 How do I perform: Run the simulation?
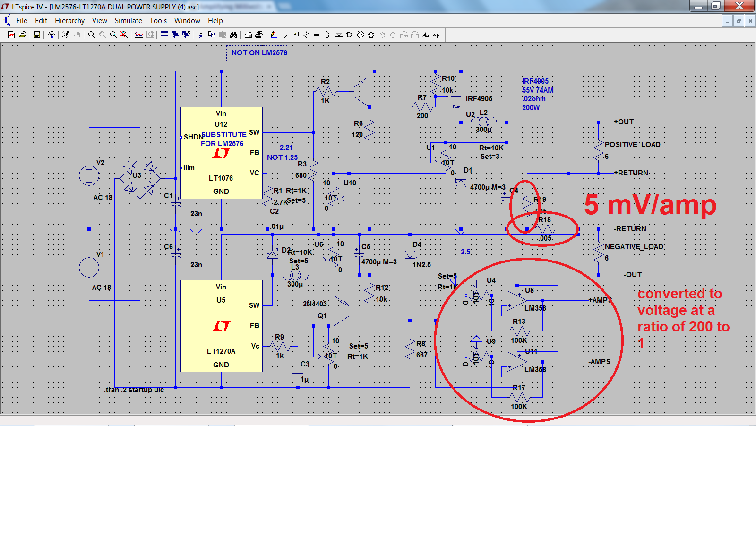[x=66, y=35]
